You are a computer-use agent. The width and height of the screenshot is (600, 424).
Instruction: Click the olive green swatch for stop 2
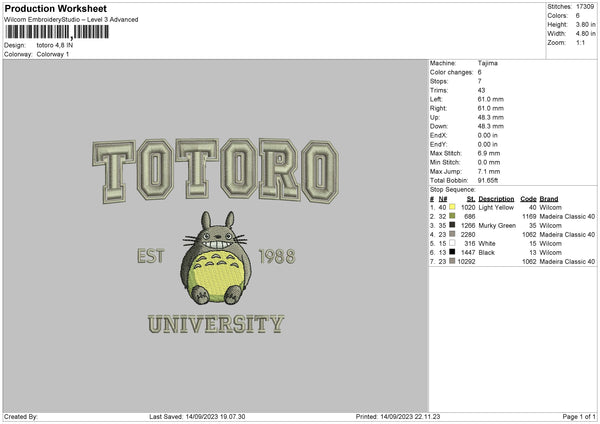(x=452, y=216)
